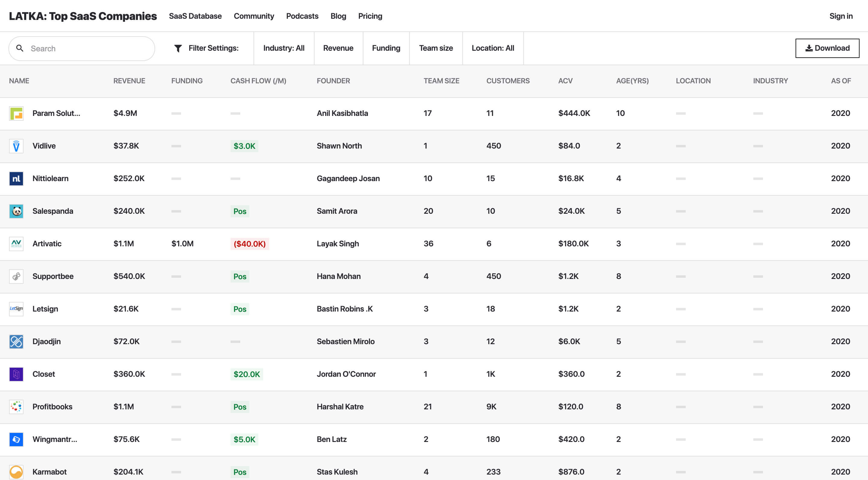Image resolution: width=868 pixels, height=480 pixels.
Task: Click the Profitbooks colorful logo
Action: click(16, 407)
